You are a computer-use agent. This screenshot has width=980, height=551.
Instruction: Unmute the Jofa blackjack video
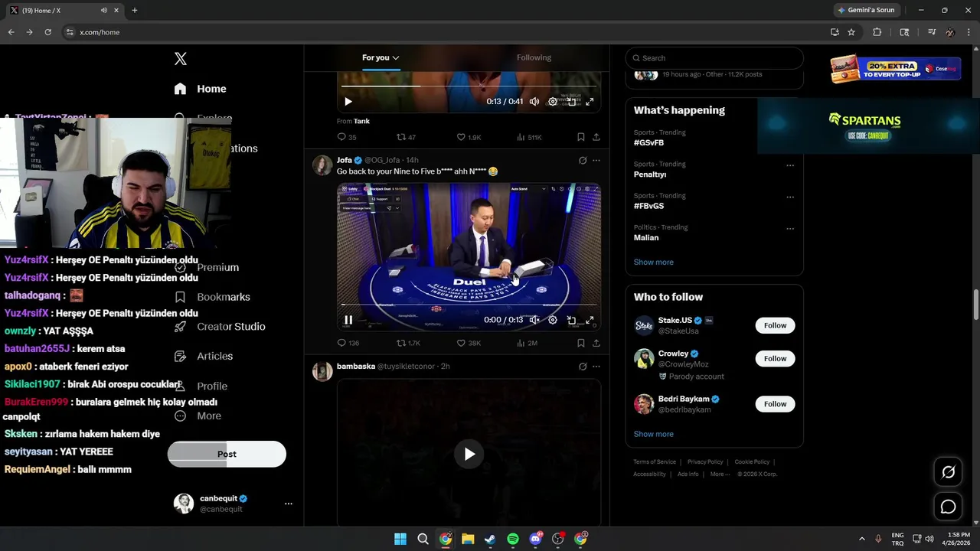[534, 320]
